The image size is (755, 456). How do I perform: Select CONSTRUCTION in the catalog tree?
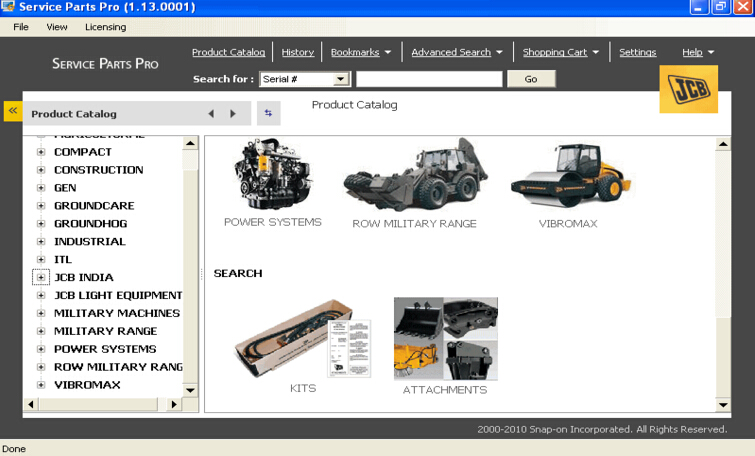click(x=99, y=170)
